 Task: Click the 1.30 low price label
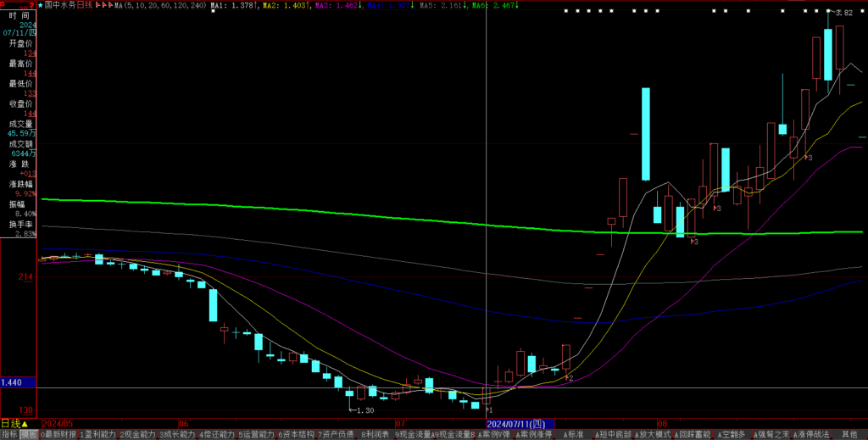364,410
